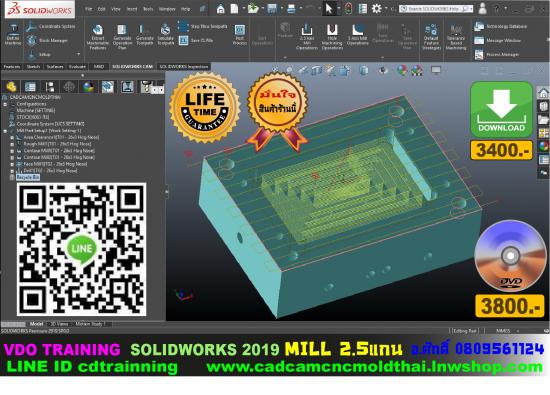This screenshot has width=550, height=395.
Task: Click the Define Machine icon
Action: click(x=13, y=34)
